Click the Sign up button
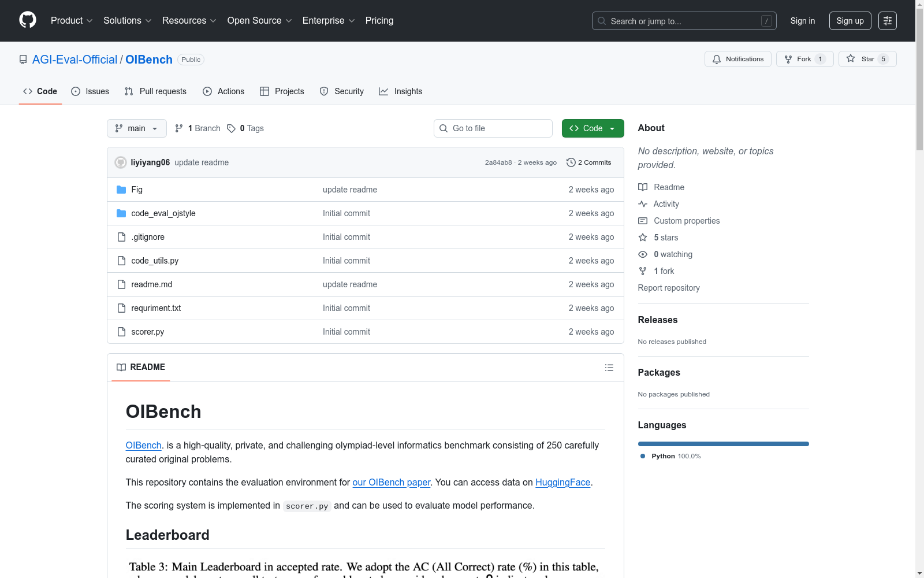Viewport: 924px width, 578px height. coord(850,21)
